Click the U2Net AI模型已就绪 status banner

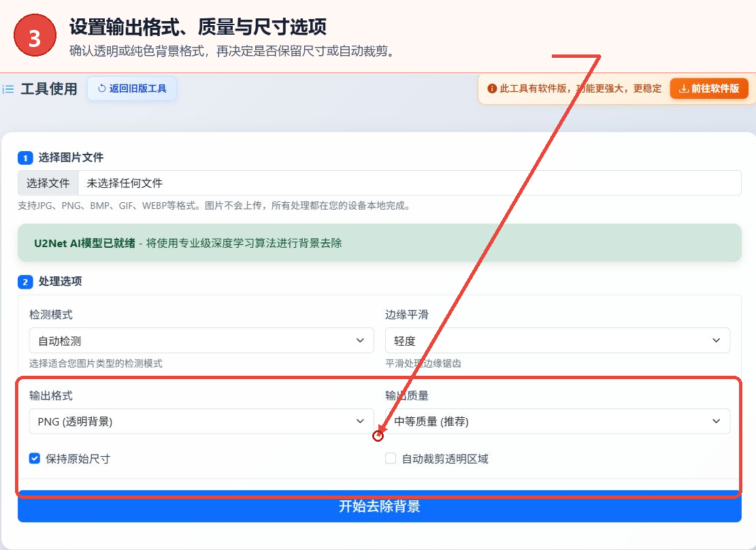pyautogui.click(x=380, y=243)
